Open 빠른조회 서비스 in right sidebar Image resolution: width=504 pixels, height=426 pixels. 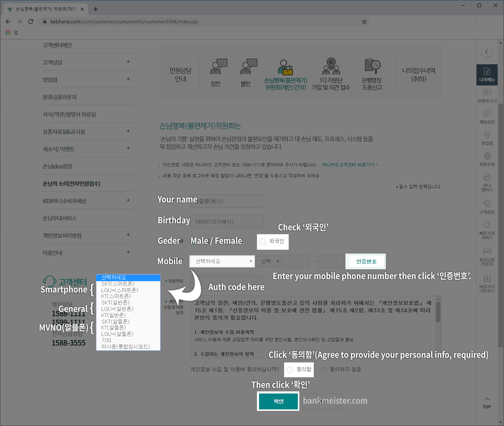pyautogui.click(x=487, y=230)
